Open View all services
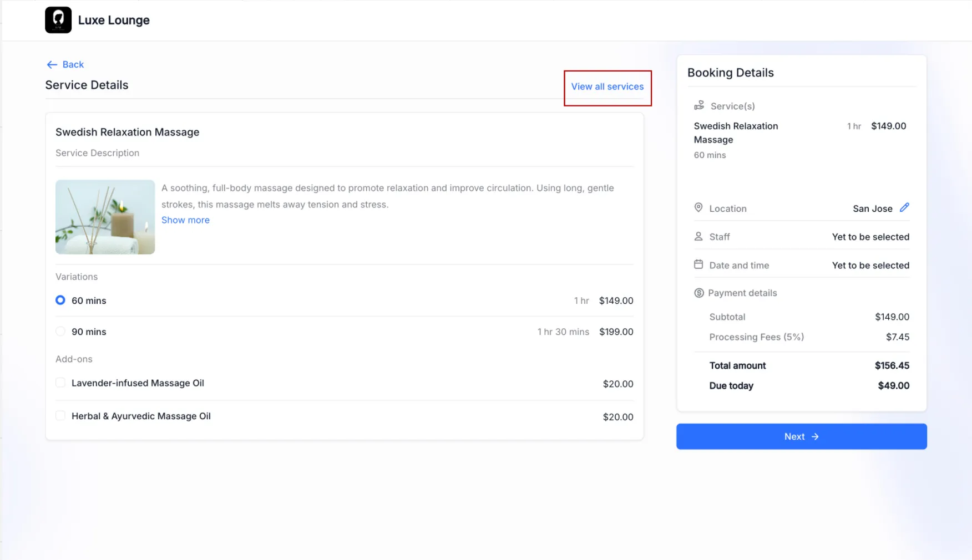The image size is (972, 560). (x=607, y=86)
